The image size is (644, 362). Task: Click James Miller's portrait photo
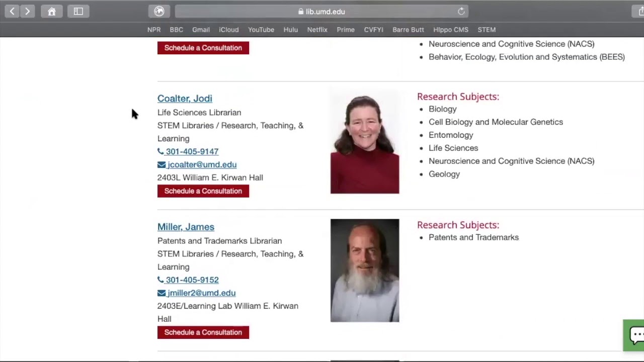tap(365, 270)
